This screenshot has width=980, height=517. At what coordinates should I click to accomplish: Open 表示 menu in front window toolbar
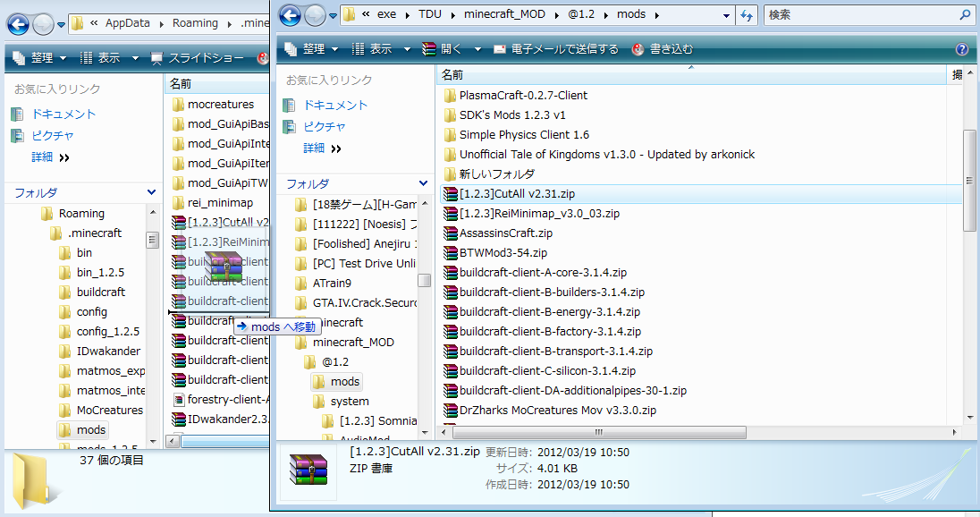[x=381, y=49]
